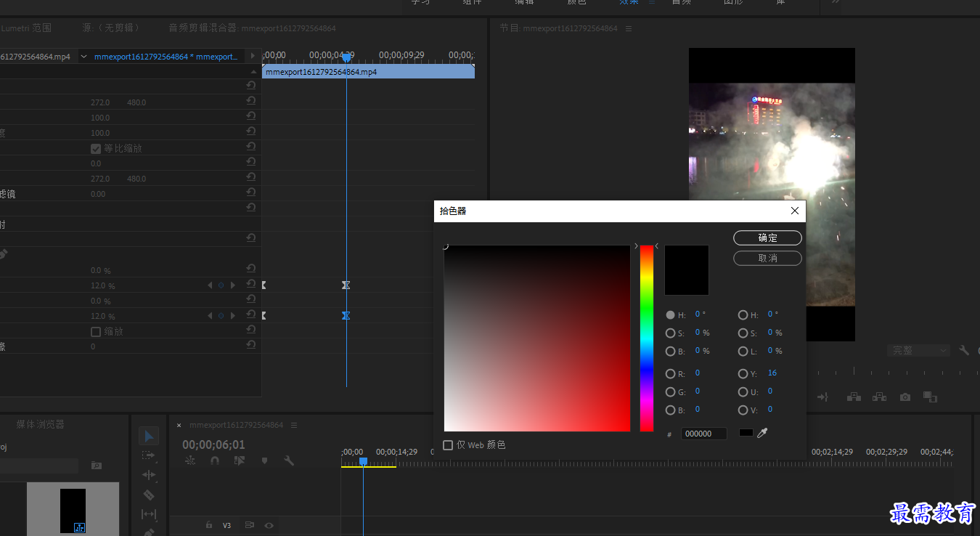Select the U radio button
The width and height of the screenshot is (980, 536).
pyautogui.click(x=743, y=392)
